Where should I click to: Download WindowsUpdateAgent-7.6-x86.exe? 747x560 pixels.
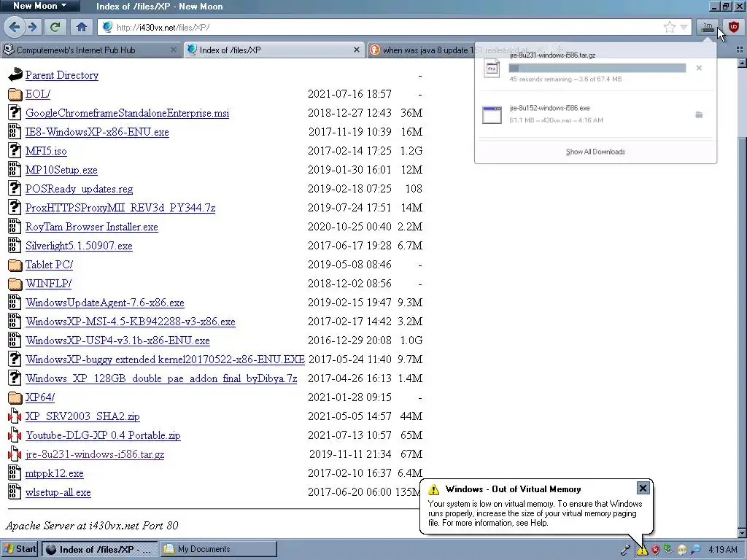[105, 303]
